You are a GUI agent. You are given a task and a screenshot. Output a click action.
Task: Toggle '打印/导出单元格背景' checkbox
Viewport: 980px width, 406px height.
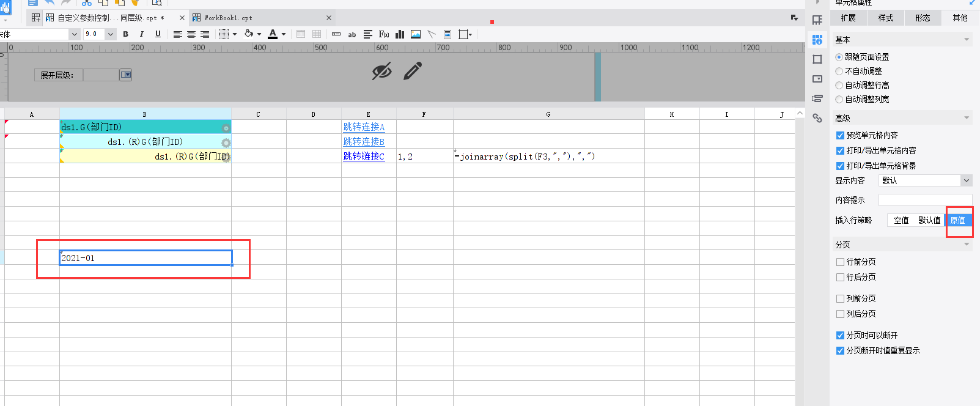(840, 166)
